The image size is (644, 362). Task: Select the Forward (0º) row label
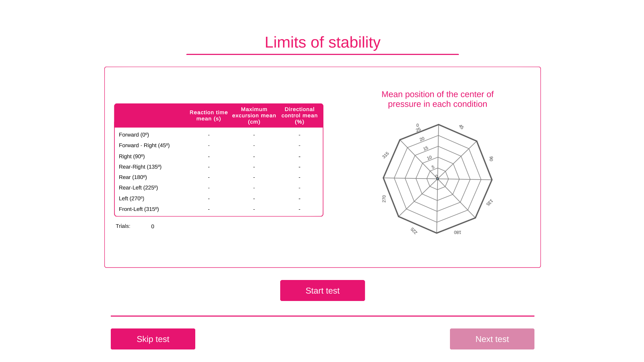click(x=134, y=135)
